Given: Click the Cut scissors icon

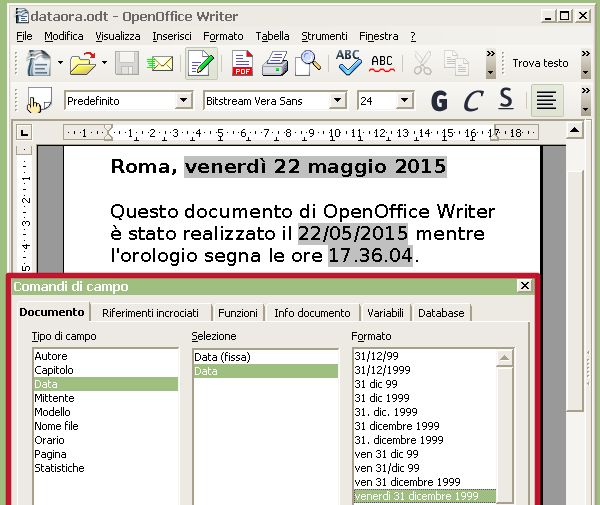Looking at the screenshot, I should (x=422, y=63).
